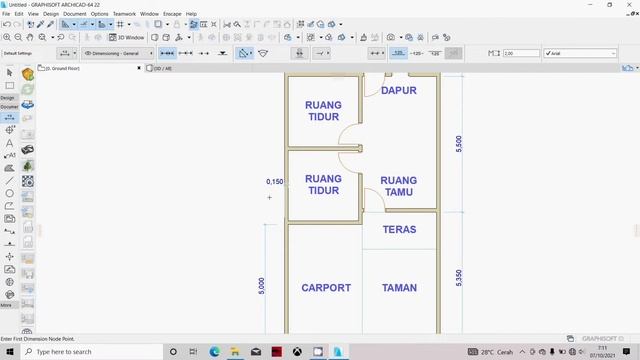Switch to the 3D / All tab
Image resolution: width=640 pixels, height=360 pixels.
159,69
